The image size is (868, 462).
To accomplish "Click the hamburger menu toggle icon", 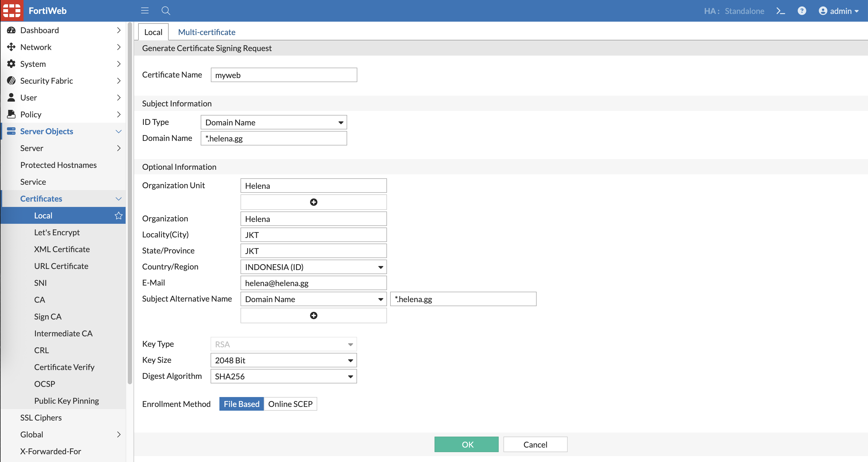I will point(145,11).
